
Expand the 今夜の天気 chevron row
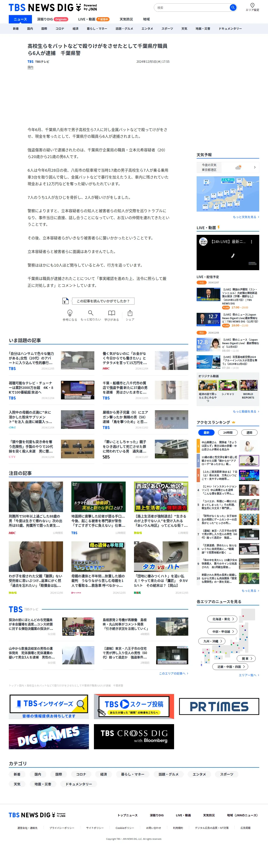click(228, 167)
